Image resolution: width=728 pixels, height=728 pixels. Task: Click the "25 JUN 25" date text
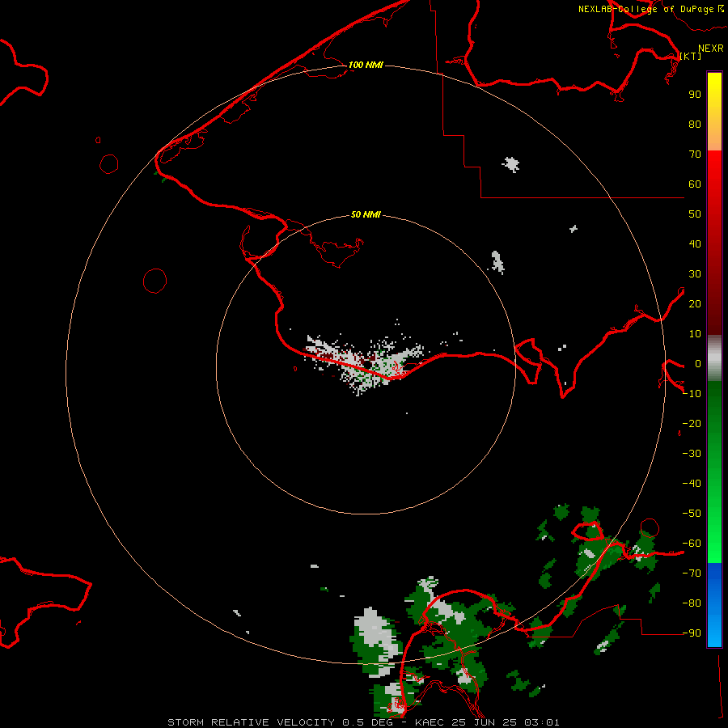(485, 722)
